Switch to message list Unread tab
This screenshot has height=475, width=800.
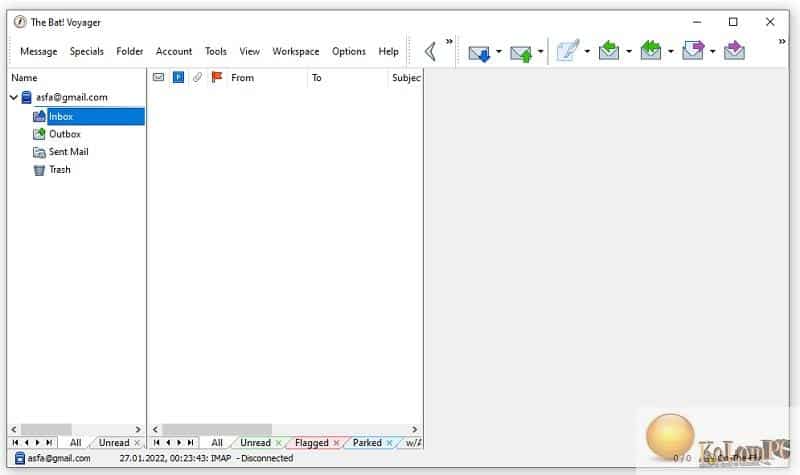(x=255, y=443)
